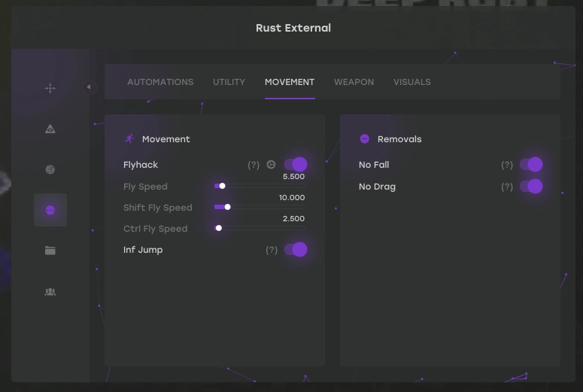Switch to the Automations tab

pyautogui.click(x=160, y=82)
